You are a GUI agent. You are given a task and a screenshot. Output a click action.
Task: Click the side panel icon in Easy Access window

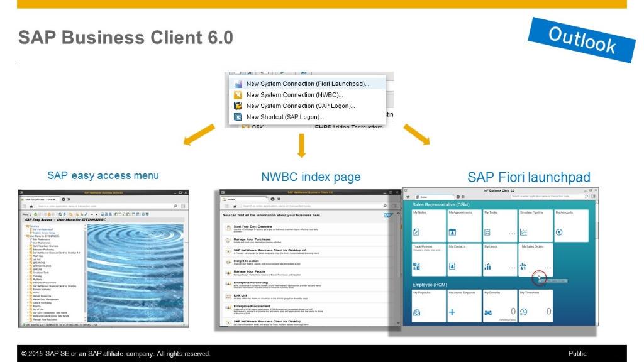coord(183,206)
